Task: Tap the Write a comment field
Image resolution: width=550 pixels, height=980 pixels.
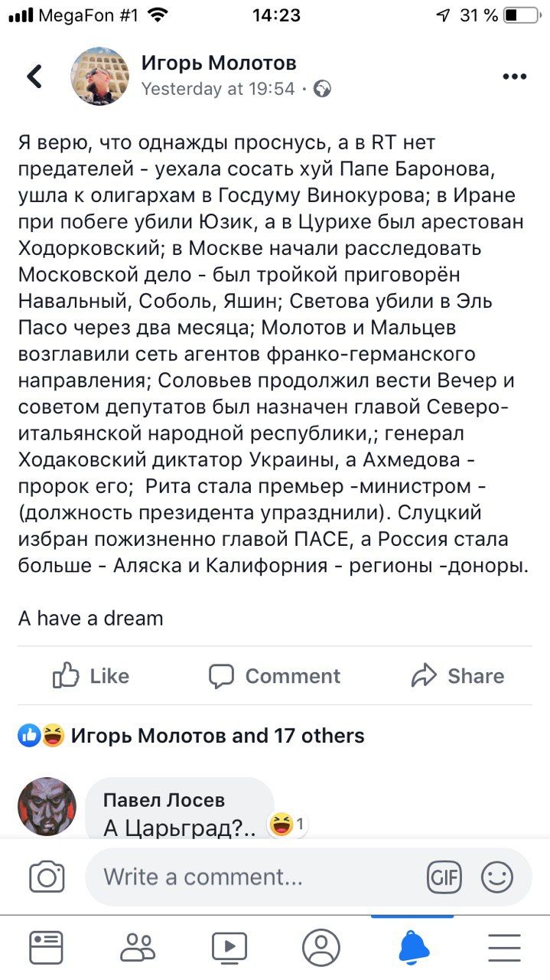Action: tap(252, 877)
